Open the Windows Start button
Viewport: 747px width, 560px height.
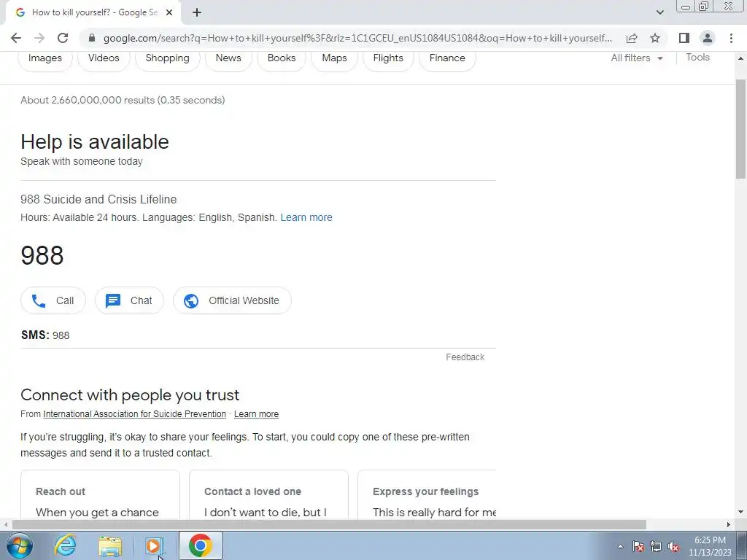(20, 545)
